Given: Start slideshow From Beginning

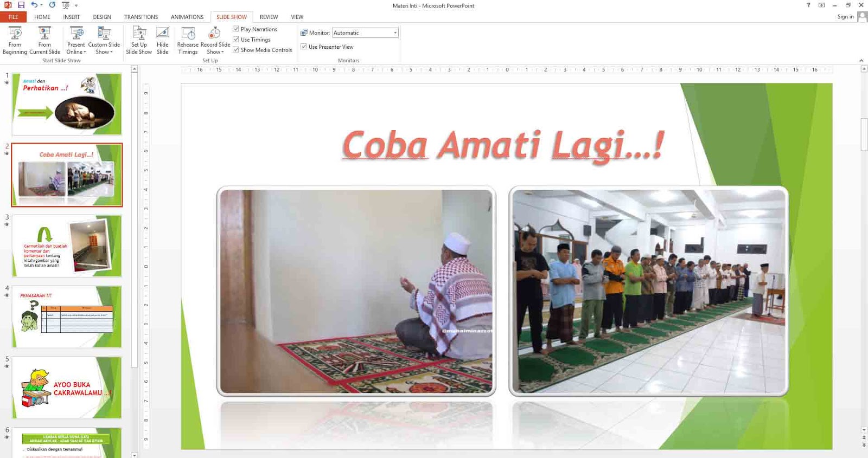Looking at the screenshot, I should coord(15,41).
